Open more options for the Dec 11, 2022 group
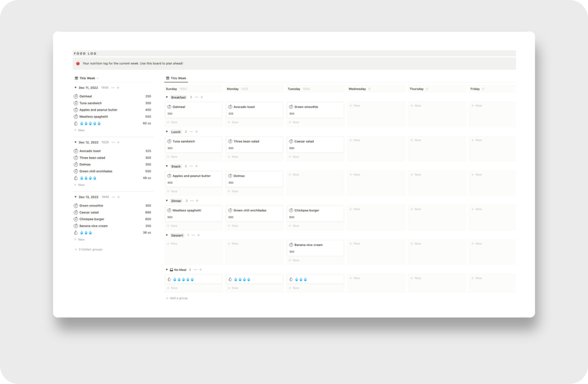The width and height of the screenshot is (588, 384). coord(112,88)
